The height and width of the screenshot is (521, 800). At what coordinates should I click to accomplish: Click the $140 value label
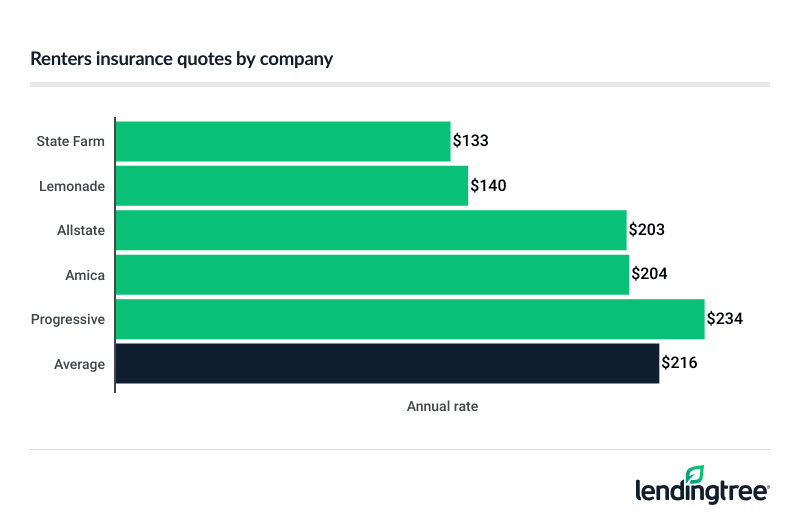(488, 185)
